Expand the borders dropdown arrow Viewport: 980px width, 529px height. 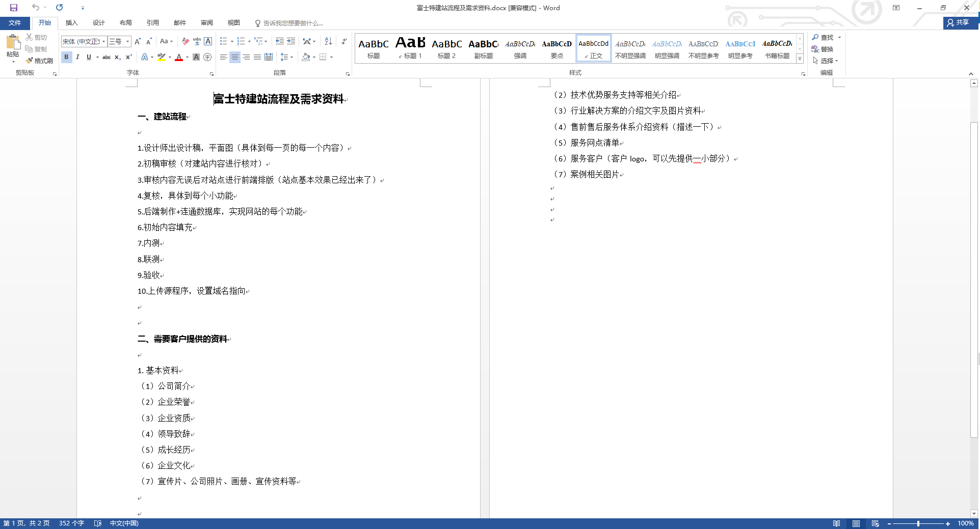click(331, 57)
